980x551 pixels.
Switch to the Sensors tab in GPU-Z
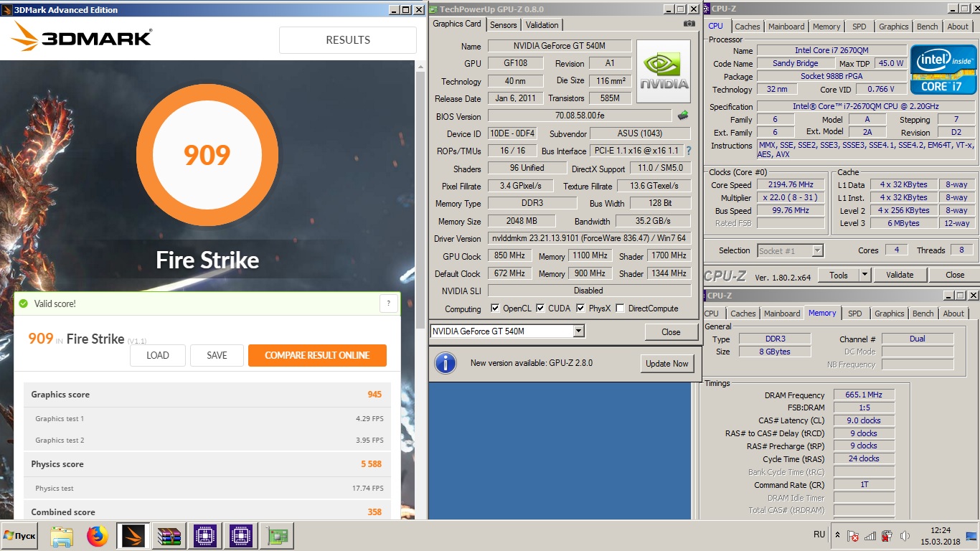pyautogui.click(x=503, y=24)
